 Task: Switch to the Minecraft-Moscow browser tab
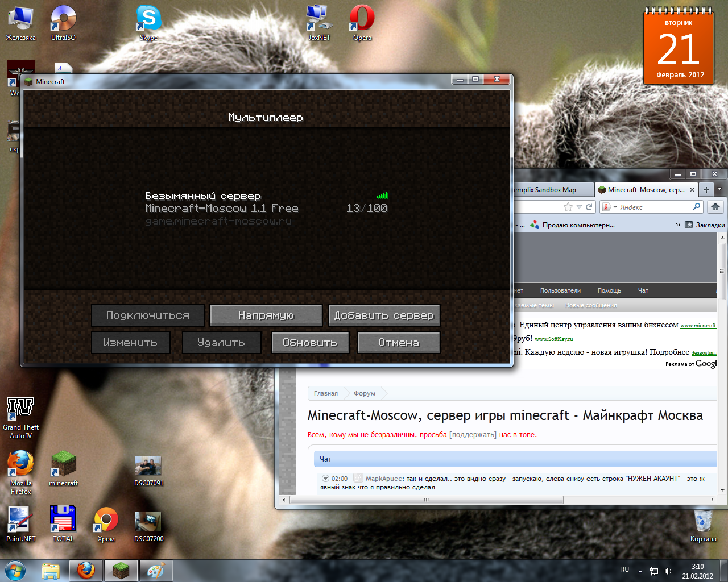click(645, 190)
